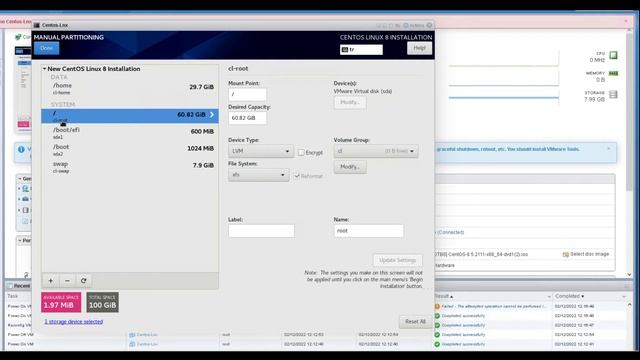Image resolution: width=640 pixels, height=360 pixels.
Task: Click the Desired Capacity input field
Action: coord(247,118)
